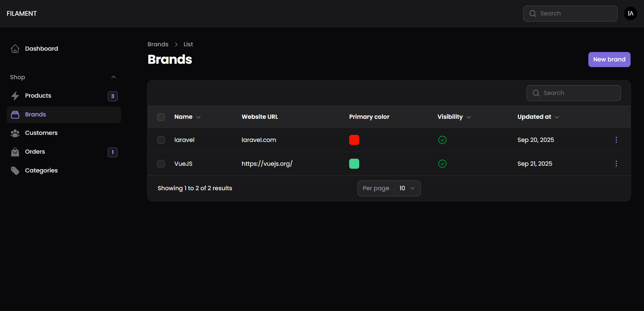
Task: Click the breadcrumb separator chevron
Action: tap(176, 44)
